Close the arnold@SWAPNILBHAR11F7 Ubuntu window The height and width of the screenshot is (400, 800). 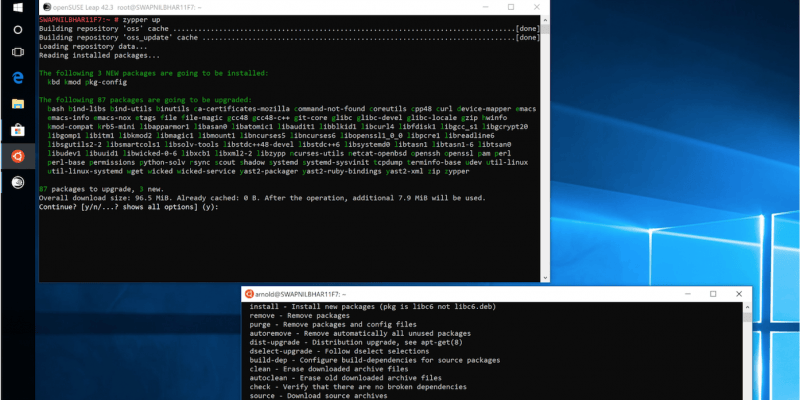pyautogui.click(x=739, y=294)
